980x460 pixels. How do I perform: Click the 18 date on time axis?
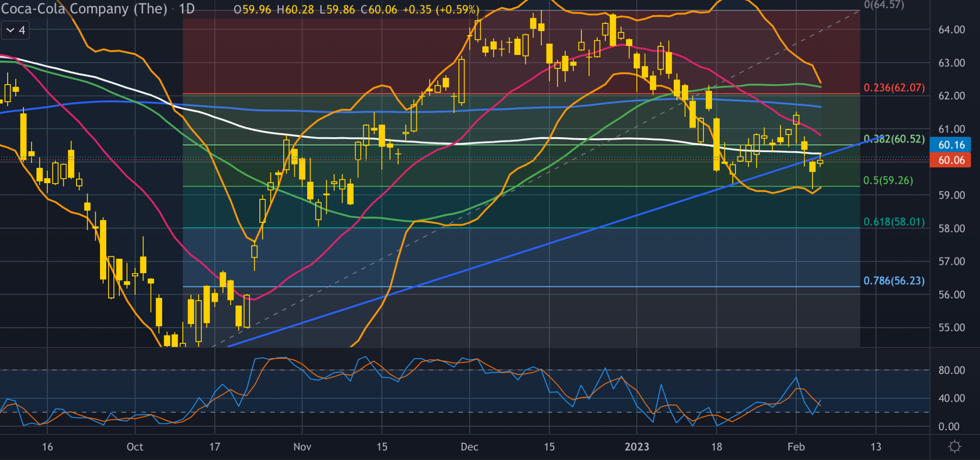coord(716,447)
